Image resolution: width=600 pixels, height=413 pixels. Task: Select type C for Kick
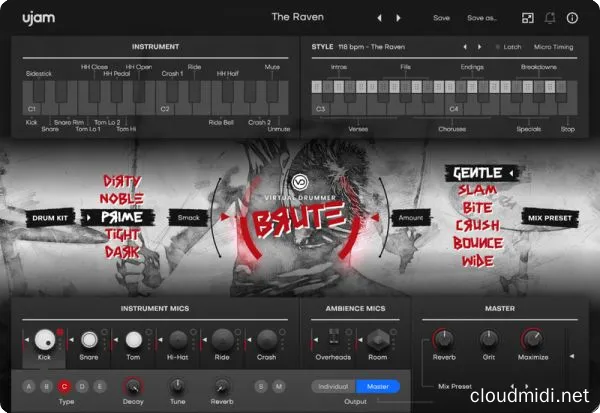pyautogui.click(x=64, y=387)
